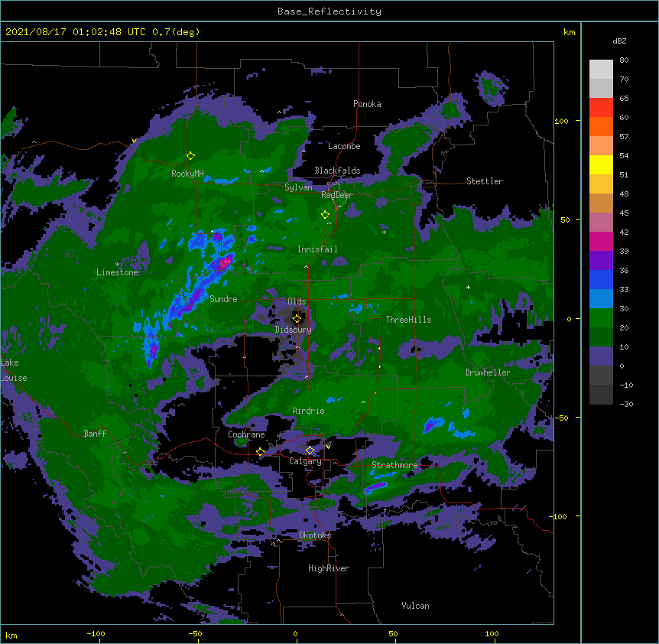
Task: Pick the light blue 33-30 dBZ swatch
Action: click(601, 298)
